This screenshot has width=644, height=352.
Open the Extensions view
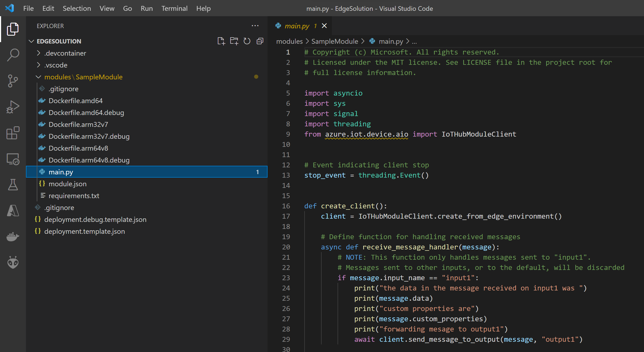point(13,133)
